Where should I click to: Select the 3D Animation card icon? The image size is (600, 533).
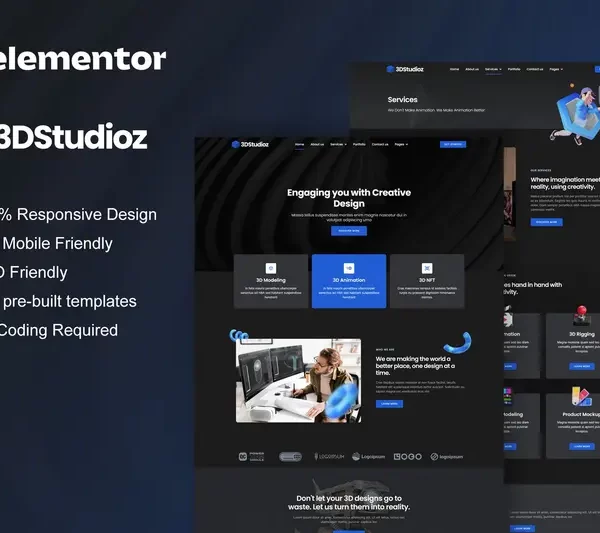pos(349,268)
